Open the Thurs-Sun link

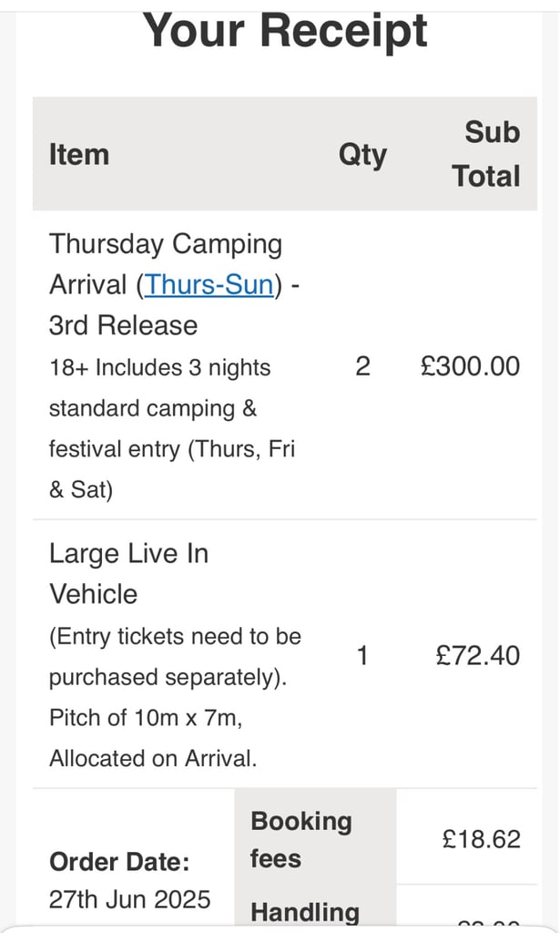tap(209, 284)
